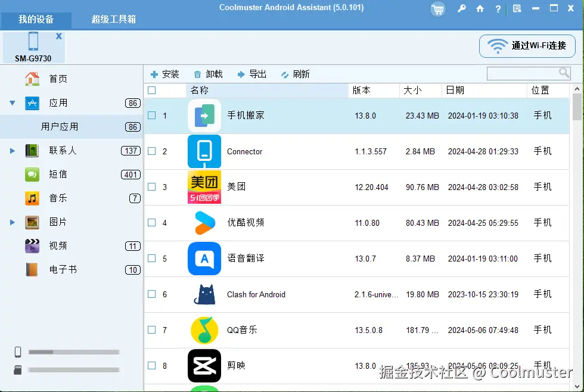Check the box for 手机搬家
This screenshot has height=392, width=584.
click(151, 116)
